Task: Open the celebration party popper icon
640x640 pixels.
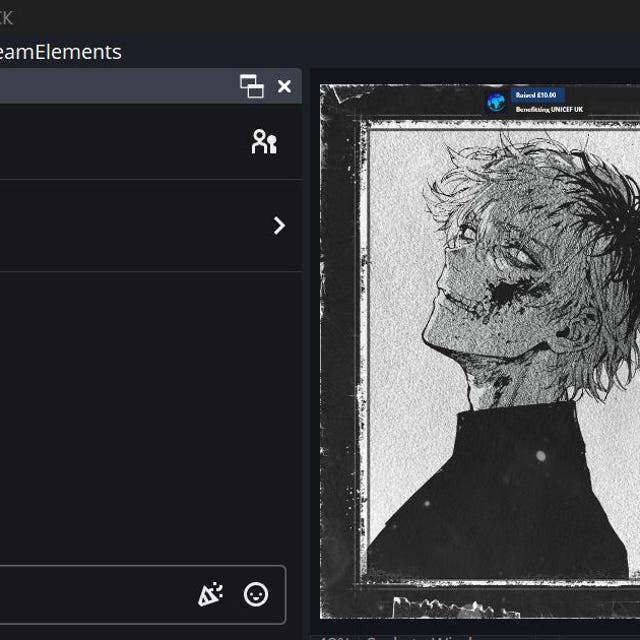Action: pos(210,595)
